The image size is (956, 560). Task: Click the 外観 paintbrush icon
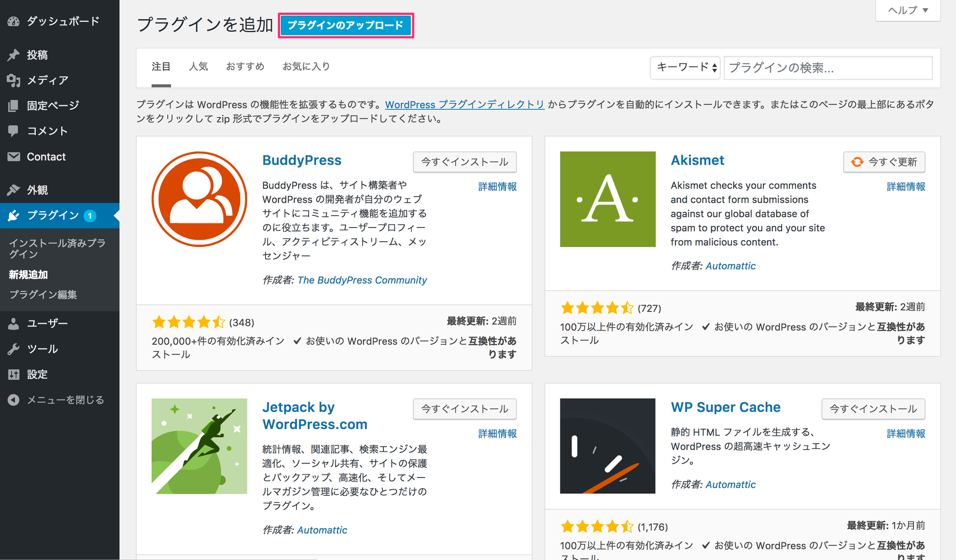click(x=14, y=190)
